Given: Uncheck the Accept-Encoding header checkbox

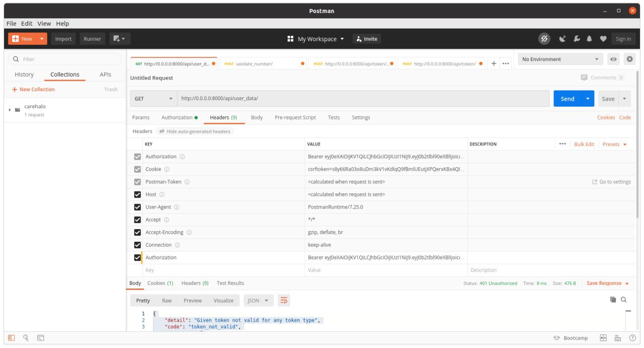Looking at the screenshot, I should point(137,232).
